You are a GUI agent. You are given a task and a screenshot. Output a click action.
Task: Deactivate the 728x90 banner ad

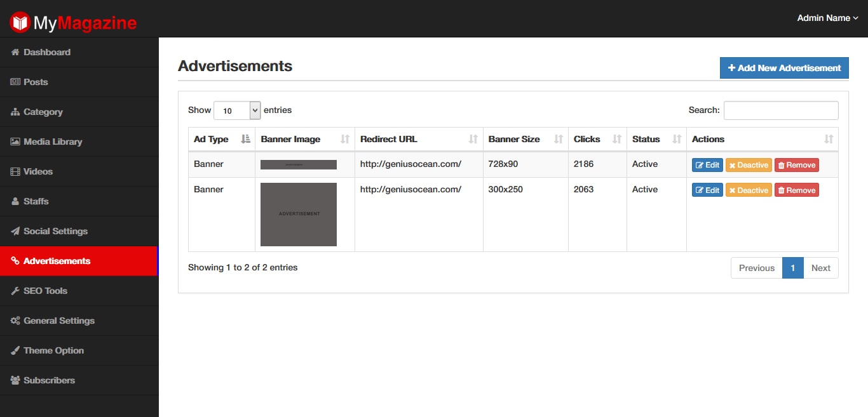(748, 165)
